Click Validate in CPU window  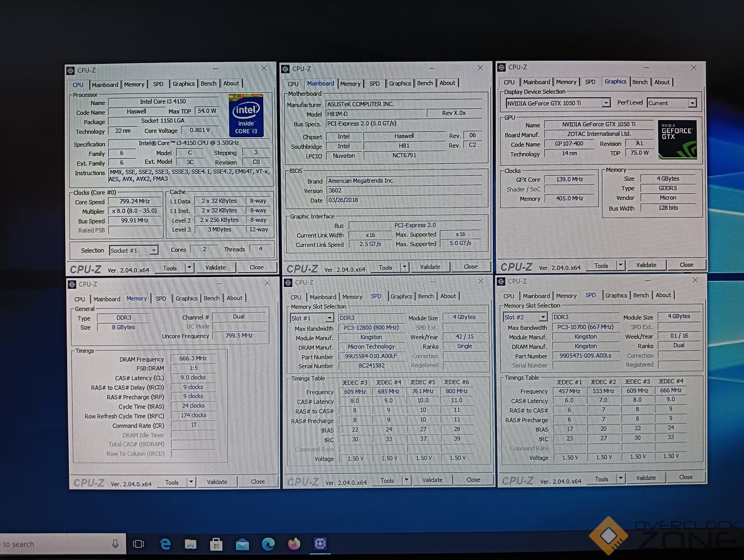tap(216, 267)
